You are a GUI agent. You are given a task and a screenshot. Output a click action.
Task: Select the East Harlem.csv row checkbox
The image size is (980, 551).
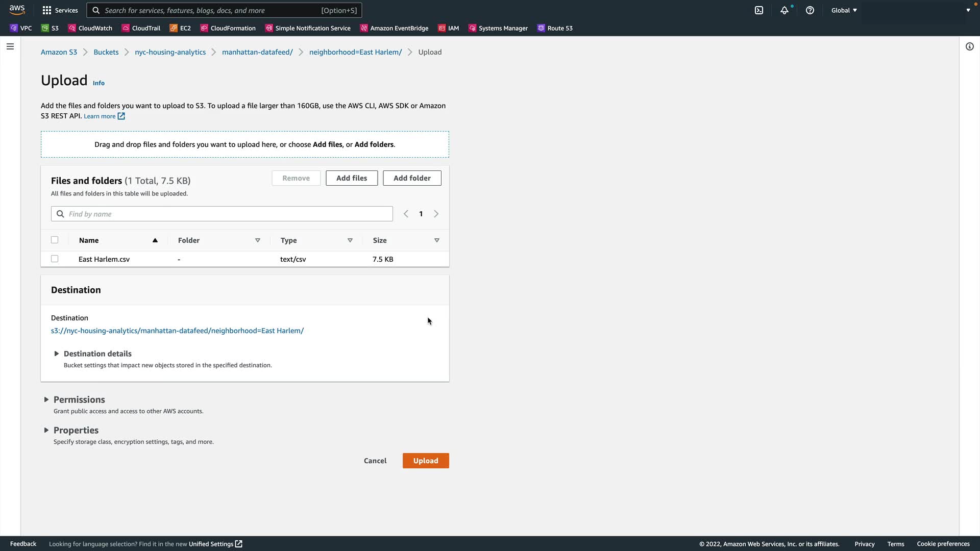(x=55, y=259)
